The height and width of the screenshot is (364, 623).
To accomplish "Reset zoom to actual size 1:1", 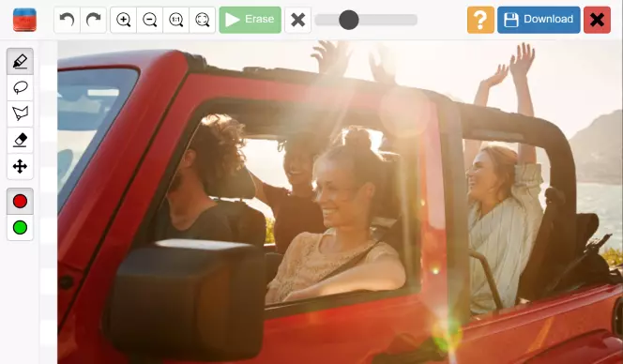I will pos(176,20).
